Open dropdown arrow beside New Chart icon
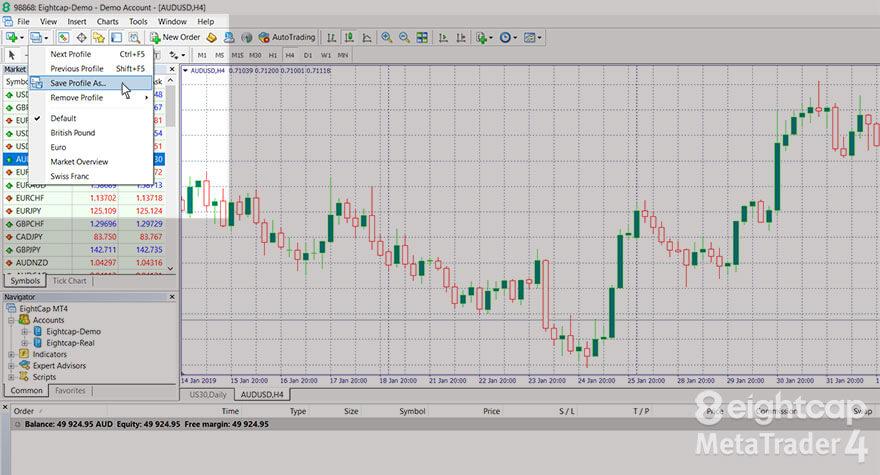The image size is (880, 475). (x=21, y=38)
